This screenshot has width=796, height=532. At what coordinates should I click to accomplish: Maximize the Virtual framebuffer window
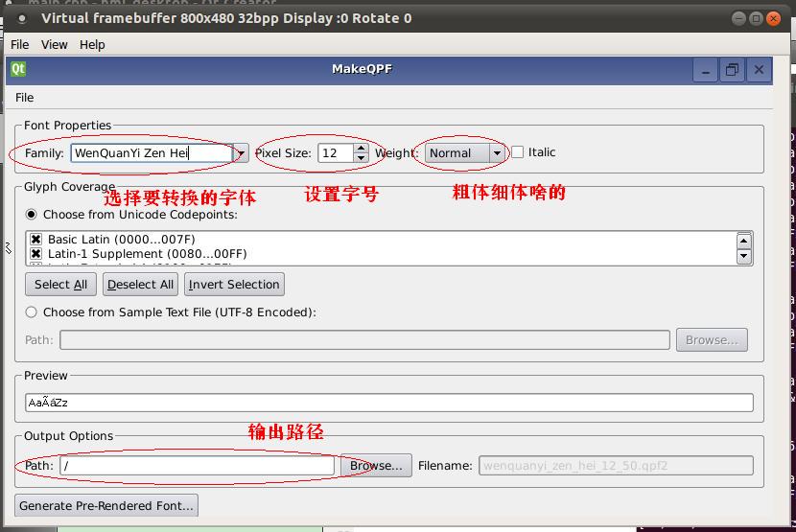tap(756, 19)
